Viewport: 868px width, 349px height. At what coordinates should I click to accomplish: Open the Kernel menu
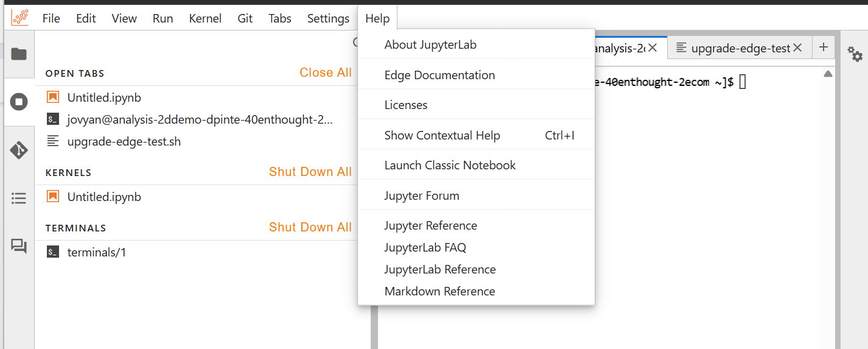pyautogui.click(x=205, y=18)
